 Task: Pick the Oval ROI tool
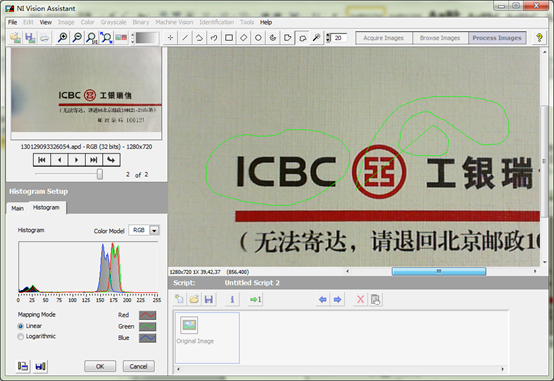coord(258,37)
